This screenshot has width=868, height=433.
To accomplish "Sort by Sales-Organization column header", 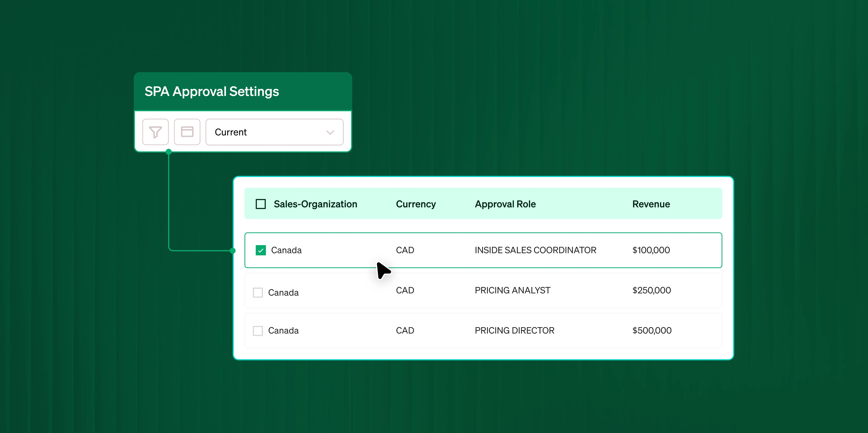I will (315, 204).
